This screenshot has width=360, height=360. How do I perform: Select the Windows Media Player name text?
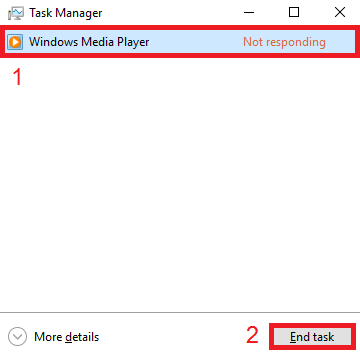(x=89, y=42)
